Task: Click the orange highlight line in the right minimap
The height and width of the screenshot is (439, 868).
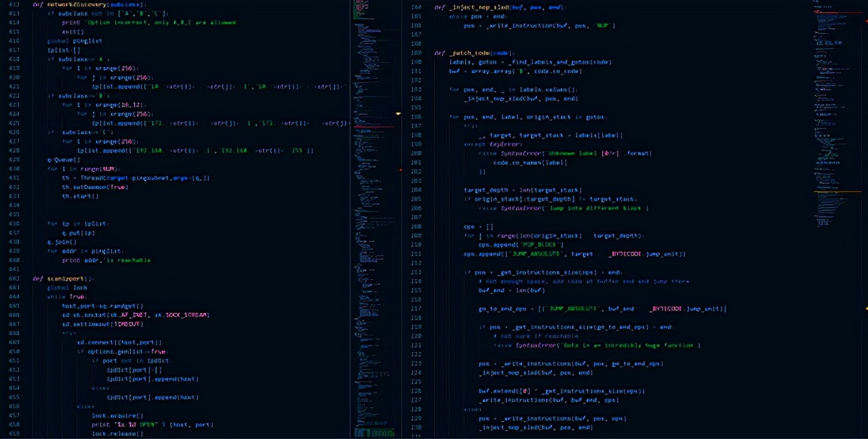Action: tap(837, 192)
